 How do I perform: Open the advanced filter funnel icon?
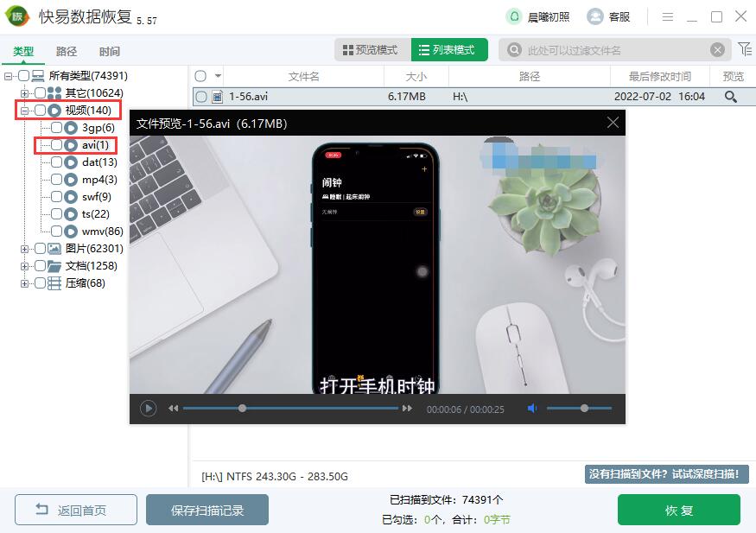pyautogui.click(x=745, y=49)
